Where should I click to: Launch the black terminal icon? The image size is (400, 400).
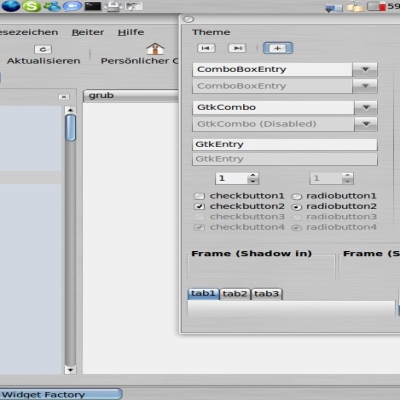[93, 6]
